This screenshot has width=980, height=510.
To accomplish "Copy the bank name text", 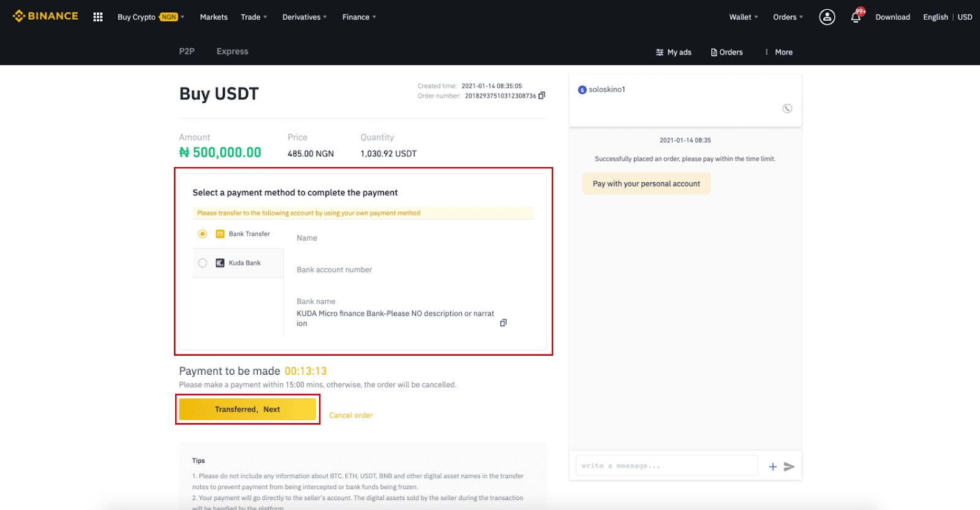I will pyautogui.click(x=503, y=323).
